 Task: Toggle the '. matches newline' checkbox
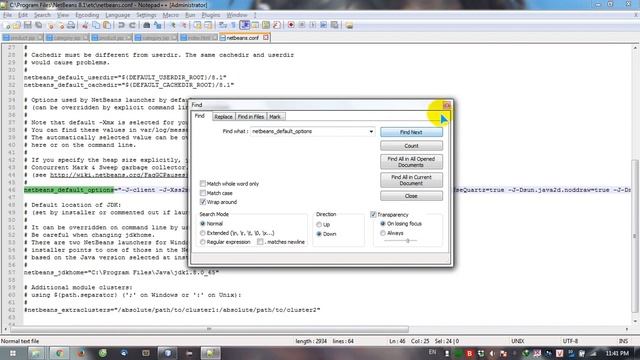260,242
